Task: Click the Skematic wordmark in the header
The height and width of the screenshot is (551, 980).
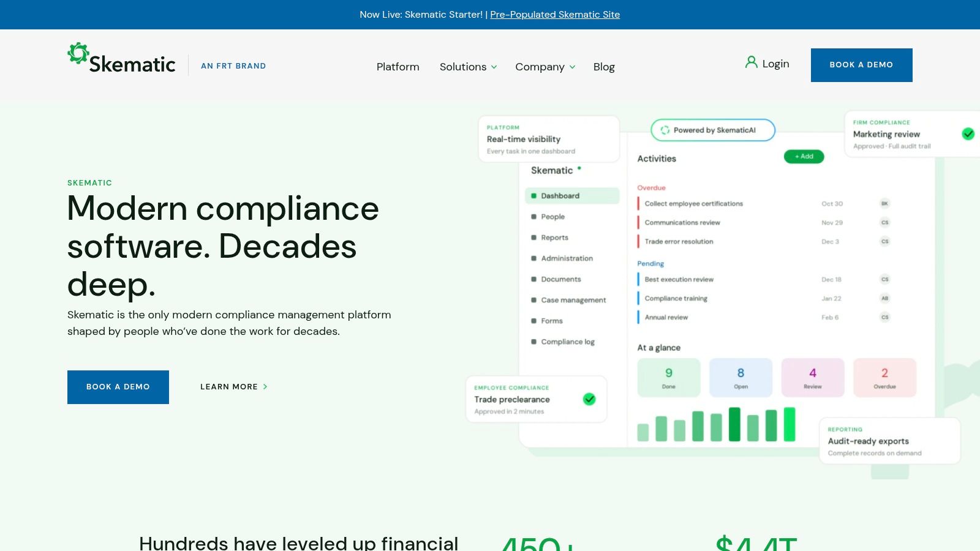Action: (132, 64)
